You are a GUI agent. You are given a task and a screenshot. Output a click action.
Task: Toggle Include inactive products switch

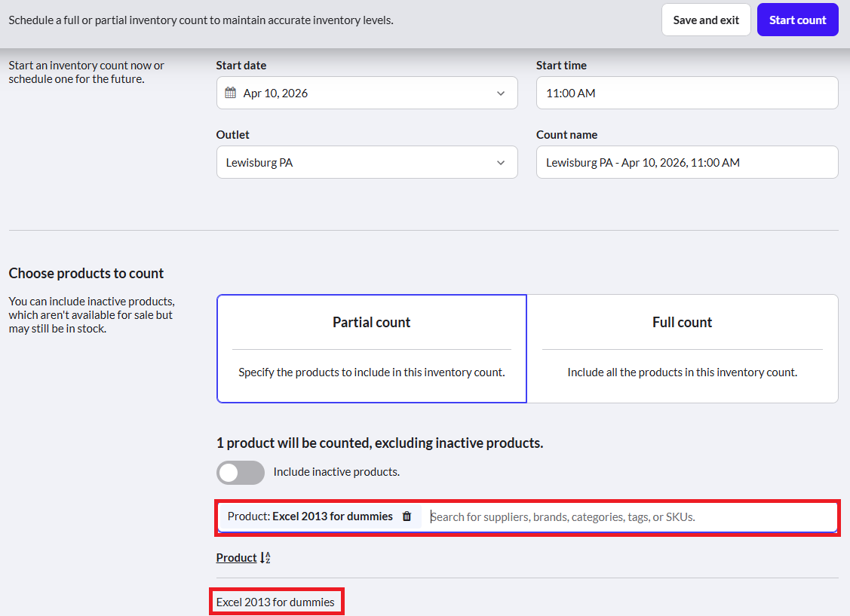[241, 473]
